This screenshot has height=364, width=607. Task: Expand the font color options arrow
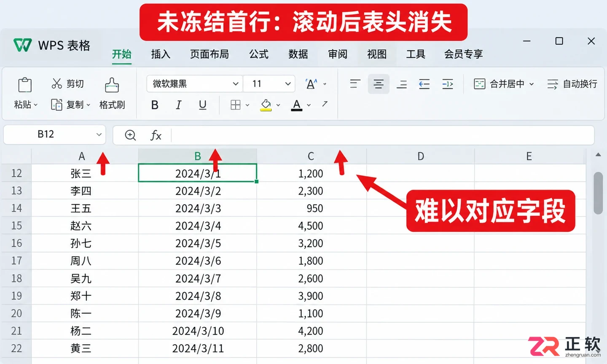tap(309, 105)
